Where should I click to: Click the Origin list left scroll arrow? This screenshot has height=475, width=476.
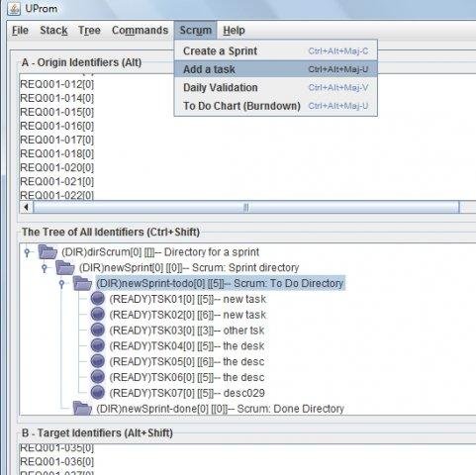[x=27, y=208]
